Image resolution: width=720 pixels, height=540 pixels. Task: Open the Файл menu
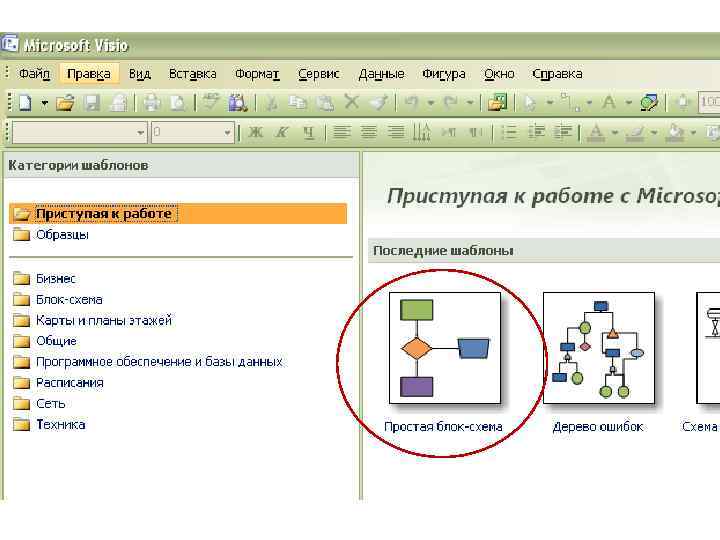[34, 74]
